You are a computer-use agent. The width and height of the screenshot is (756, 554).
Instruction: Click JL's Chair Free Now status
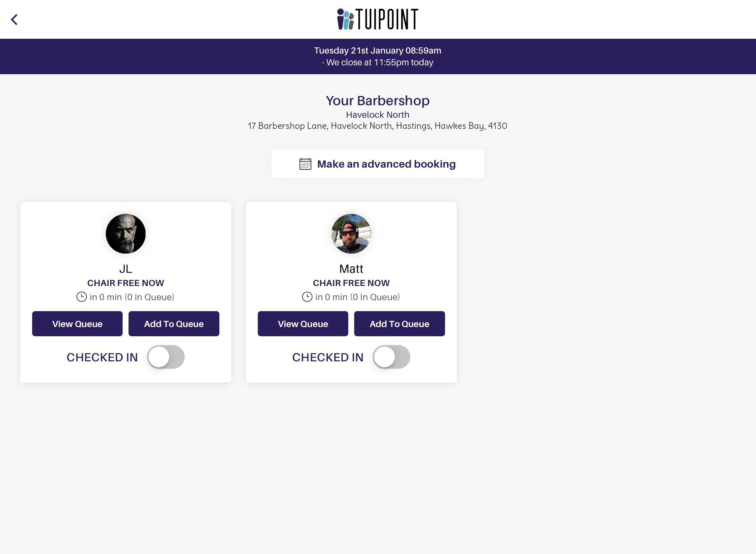pyautogui.click(x=126, y=283)
